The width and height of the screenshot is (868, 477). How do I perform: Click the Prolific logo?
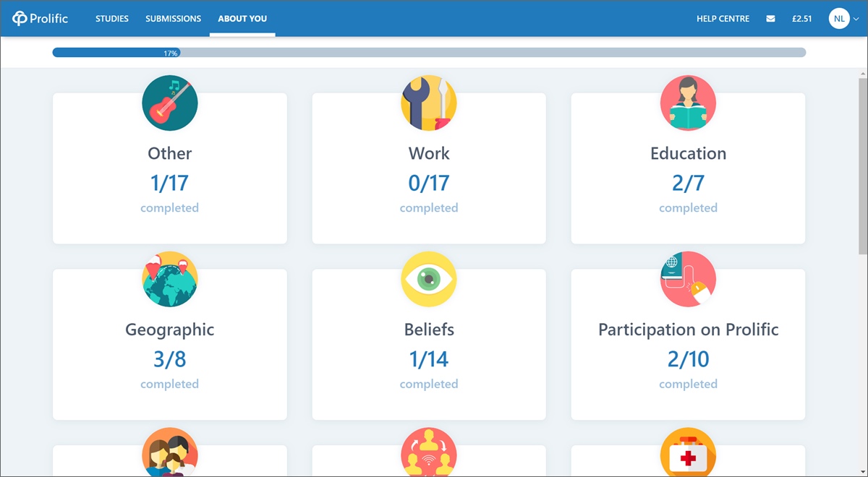(41, 19)
